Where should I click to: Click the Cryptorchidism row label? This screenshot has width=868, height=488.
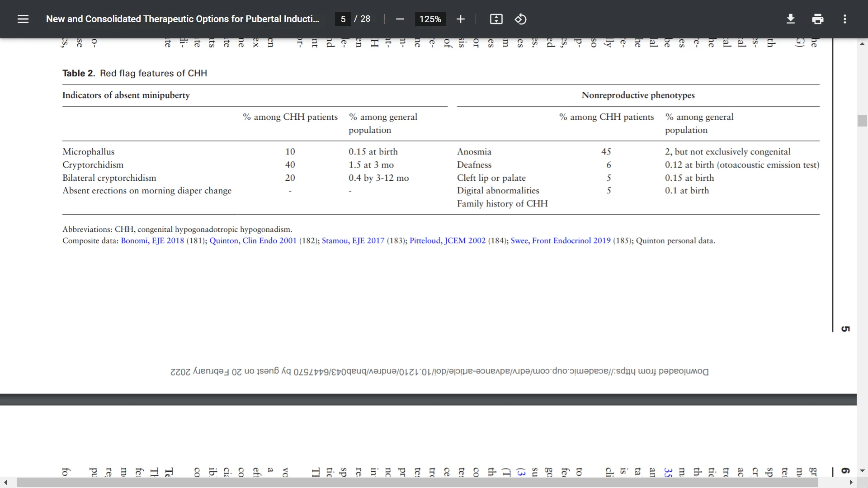tap(93, 165)
